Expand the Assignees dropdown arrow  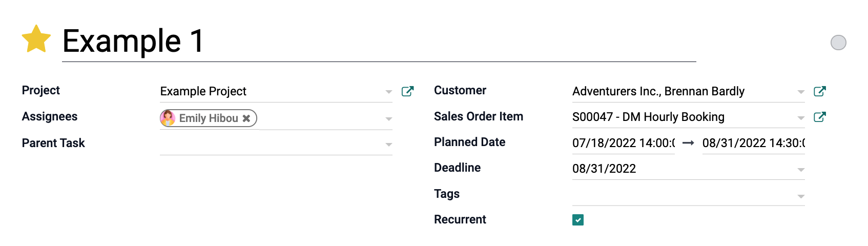pos(389,119)
